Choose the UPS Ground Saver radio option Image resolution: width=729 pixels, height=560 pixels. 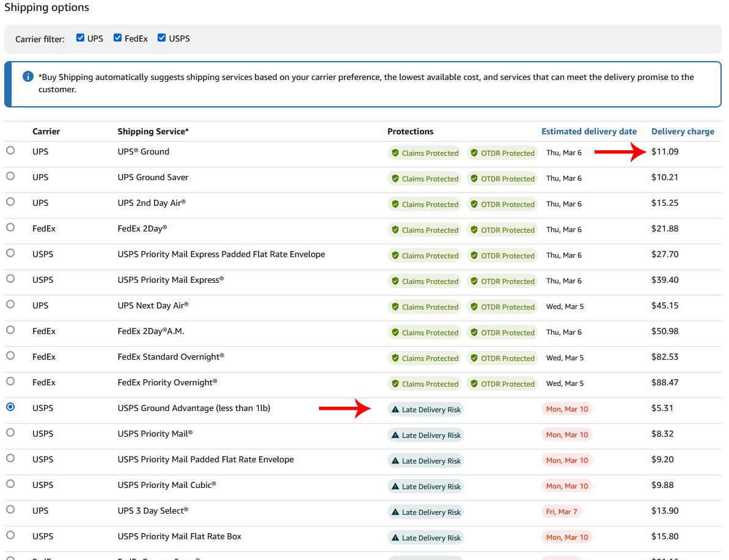point(10,176)
